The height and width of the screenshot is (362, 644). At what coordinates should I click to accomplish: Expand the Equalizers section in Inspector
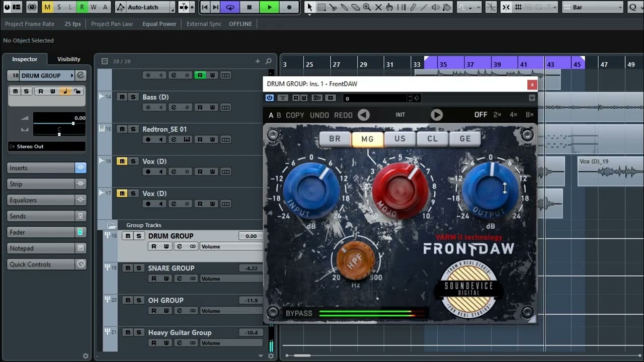pos(46,200)
